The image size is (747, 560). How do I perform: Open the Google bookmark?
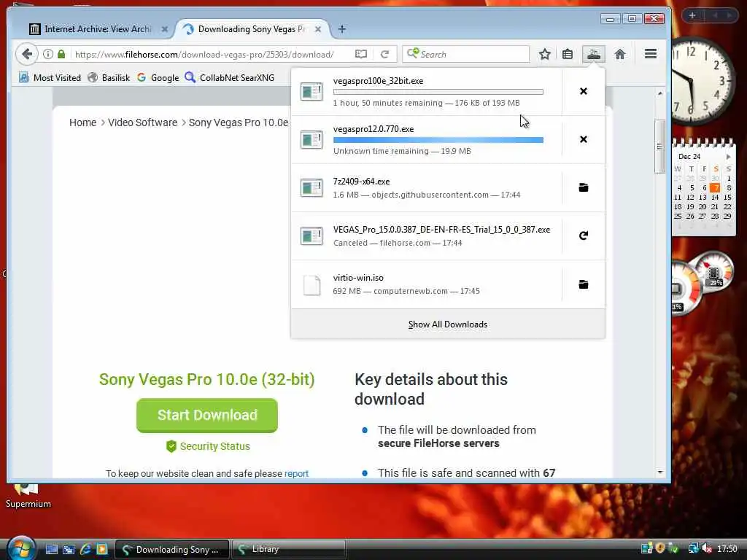pyautogui.click(x=158, y=77)
